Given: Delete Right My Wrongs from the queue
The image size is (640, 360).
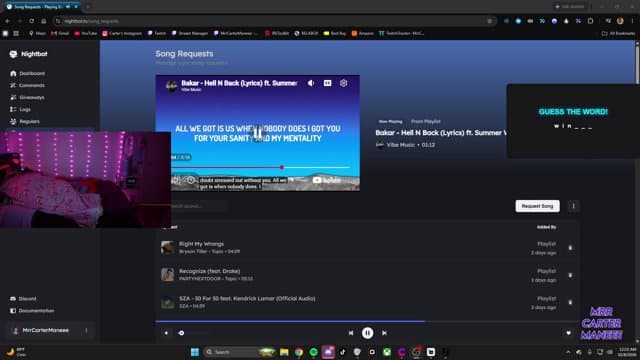Looking at the screenshot, I should click(570, 248).
